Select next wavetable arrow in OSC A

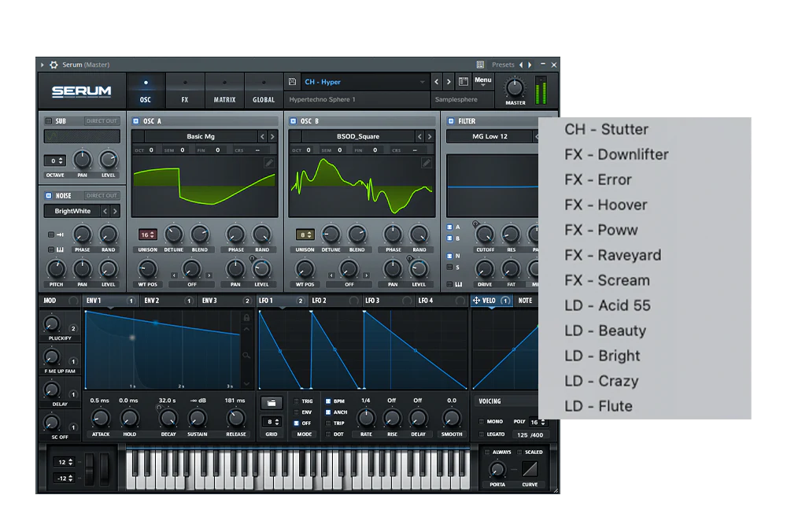click(272, 136)
